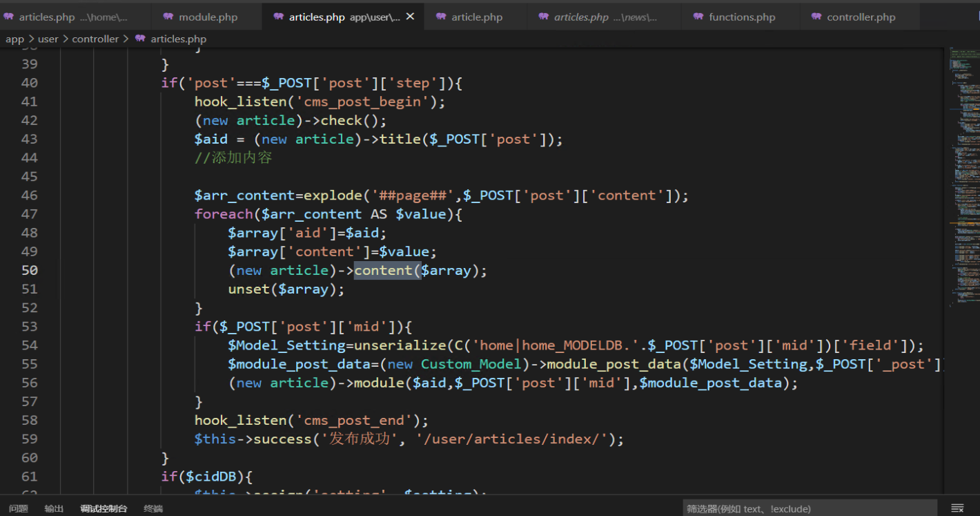Open the articles.php breadcrumb symbol list
This screenshot has width=980, height=516.
pos(178,39)
